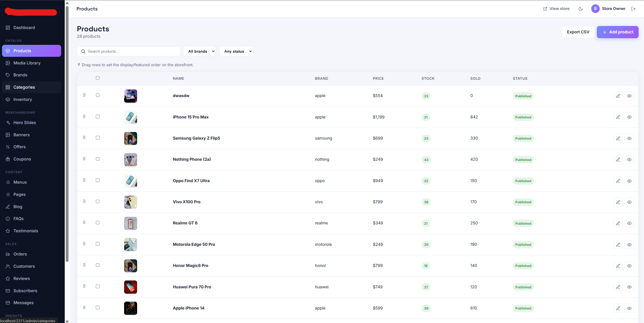644x323 pixels.
Task: Edit Apple iPhone 14 via pencil icon
Action: [618, 308]
